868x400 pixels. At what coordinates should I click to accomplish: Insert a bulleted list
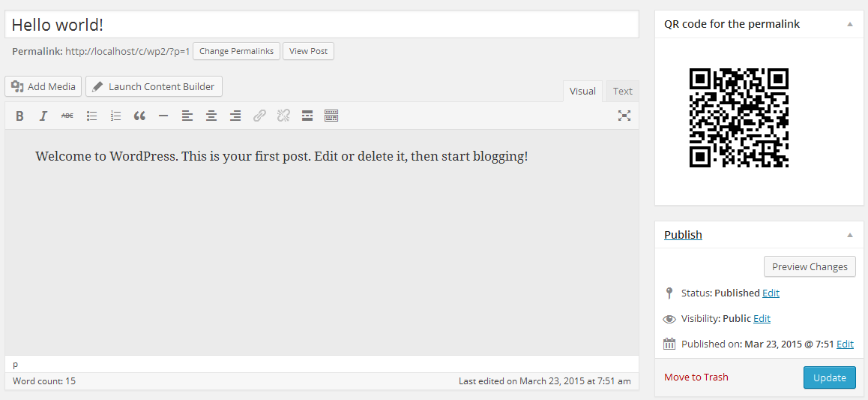(x=91, y=116)
